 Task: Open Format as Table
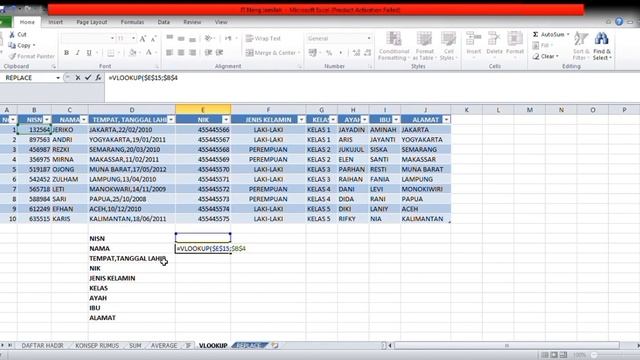424,46
